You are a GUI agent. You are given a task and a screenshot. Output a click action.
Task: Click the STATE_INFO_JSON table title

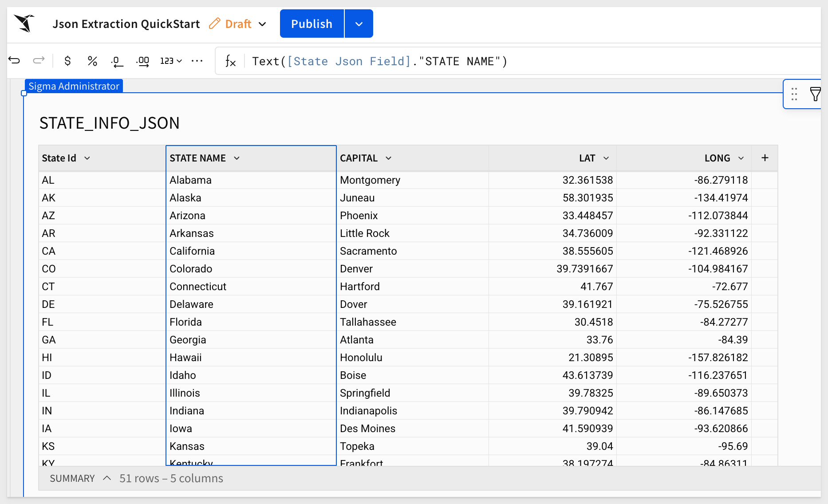tap(110, 123)
